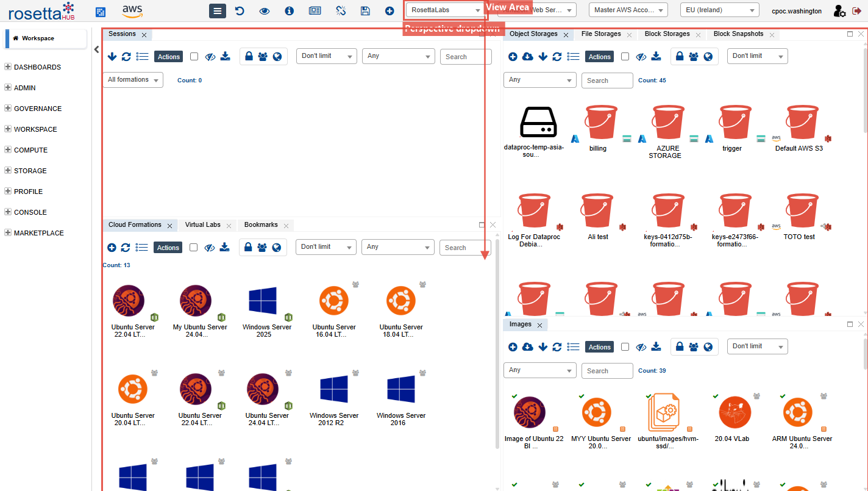The width and height of the screenshot is (868, 491).
Task: Open the info icon in the top toolbar
Action: point(290,11)
